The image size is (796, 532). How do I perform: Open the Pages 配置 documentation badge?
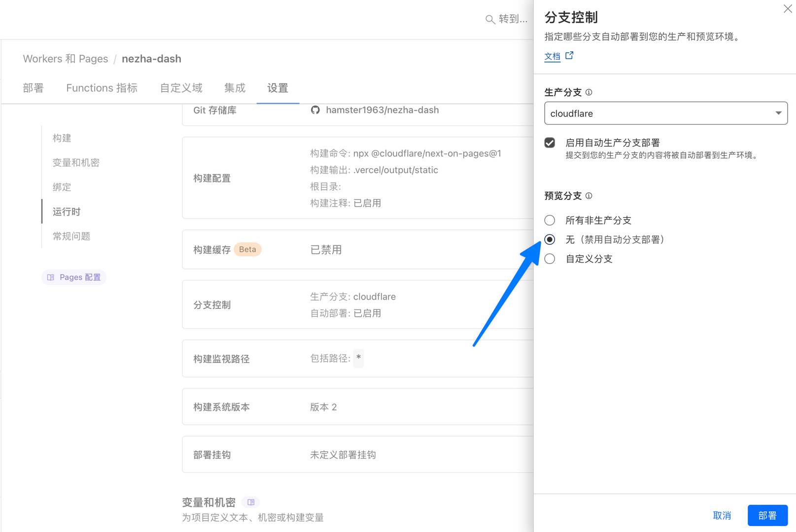pos(74,277)
